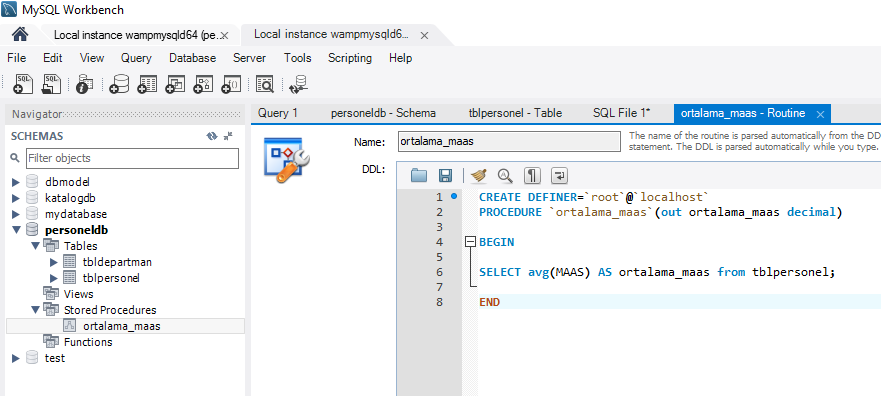This screenshot has height=396, width=881.
Task: Collapse the schemas panel icon
Action: [228, 136]
